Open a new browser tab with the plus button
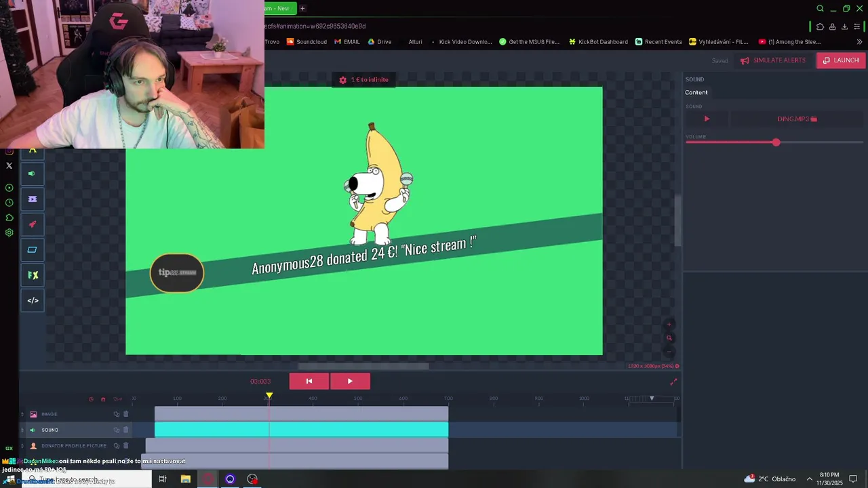The height and width of the screenshot is (488, 868). [302, 8]
